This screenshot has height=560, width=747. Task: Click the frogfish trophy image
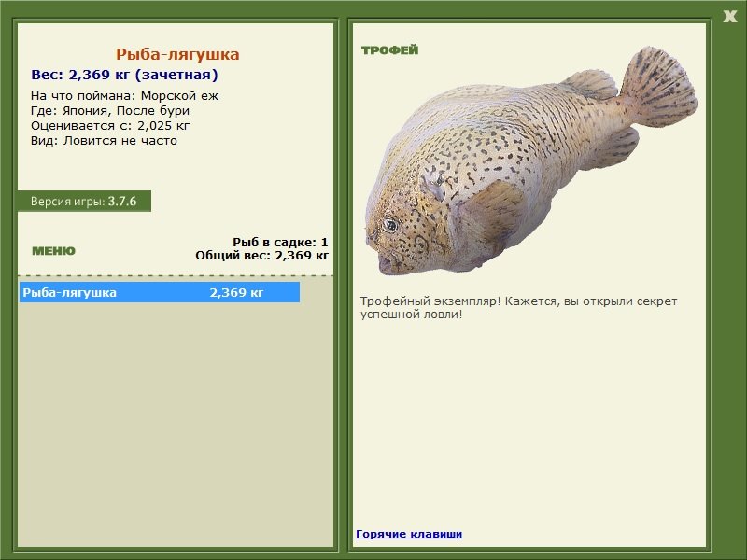[530, 161]
